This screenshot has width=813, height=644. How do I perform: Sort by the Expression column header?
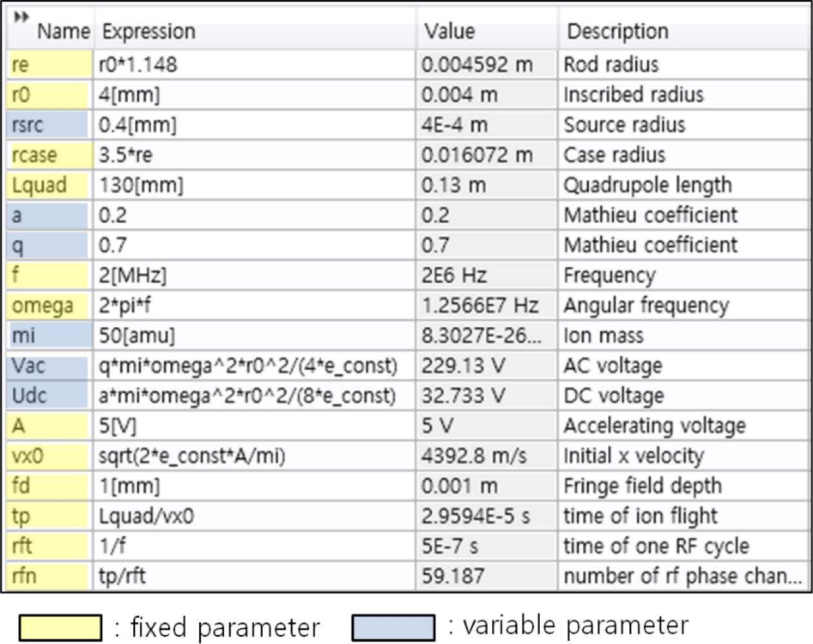[149, 31]
